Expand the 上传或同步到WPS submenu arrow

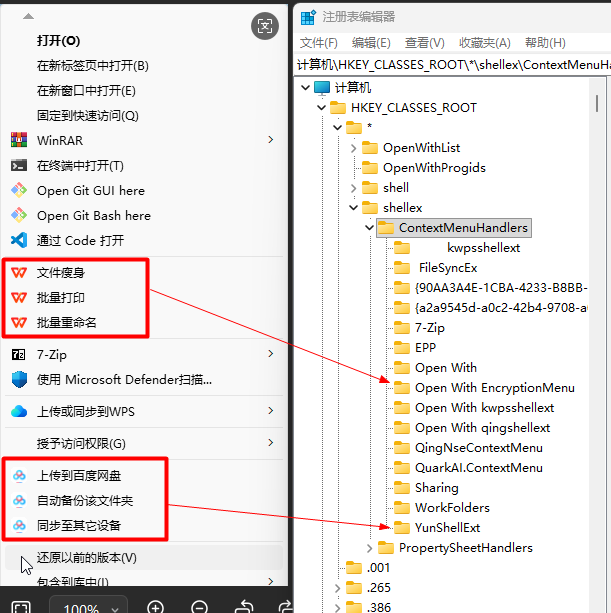coord(271,410)
